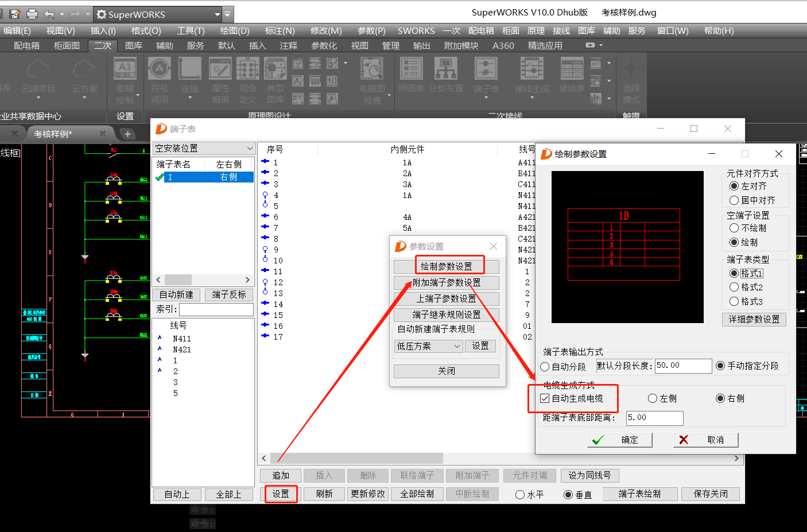Viewport: 807px width, 532px height.
Task: Click the save-as icon in quick access toolbar
Action: (15, 14)
